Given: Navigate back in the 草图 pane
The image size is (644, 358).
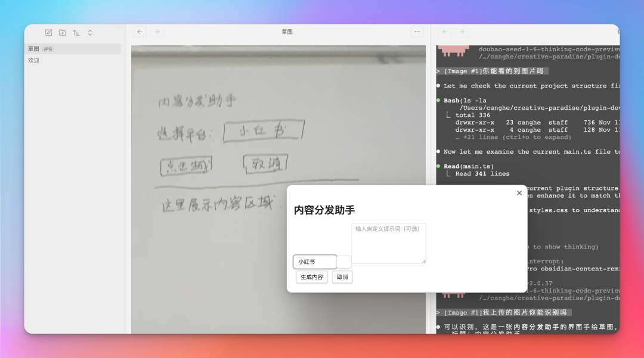Looking at the screenshot, I should [140, 32].
